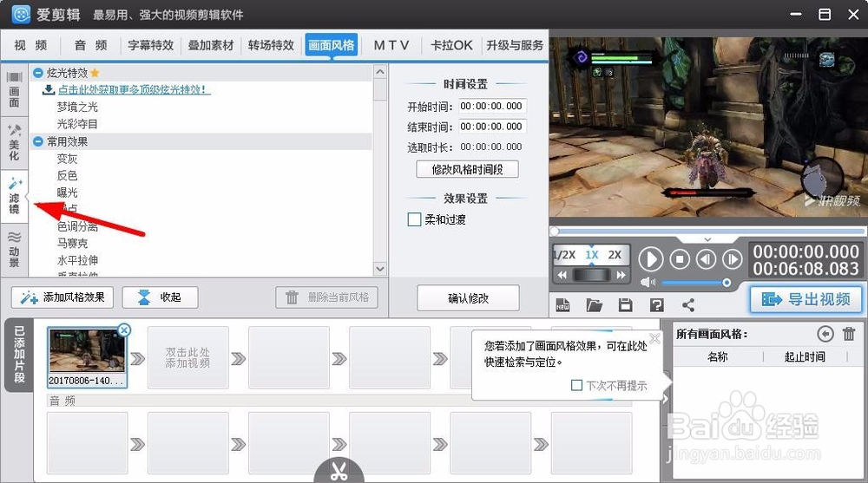
Task: Enable 柔和过渡 checkbox
Action: 414,219
